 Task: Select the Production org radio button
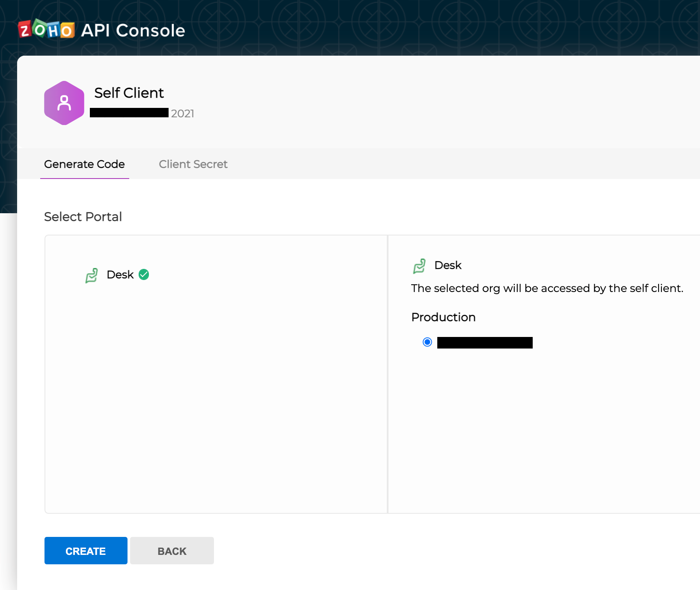427,342
